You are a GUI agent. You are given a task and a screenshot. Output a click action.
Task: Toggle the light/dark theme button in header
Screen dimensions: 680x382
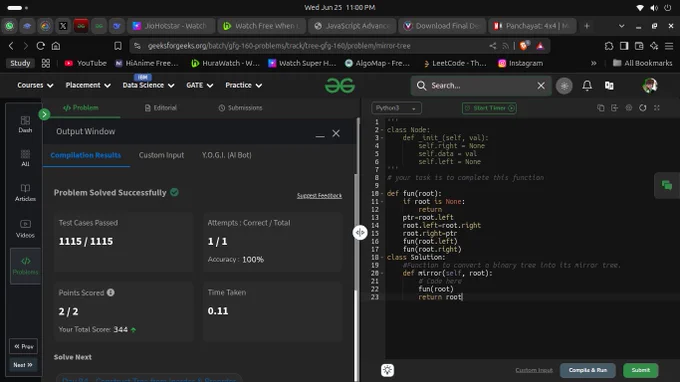click(564, 86)
